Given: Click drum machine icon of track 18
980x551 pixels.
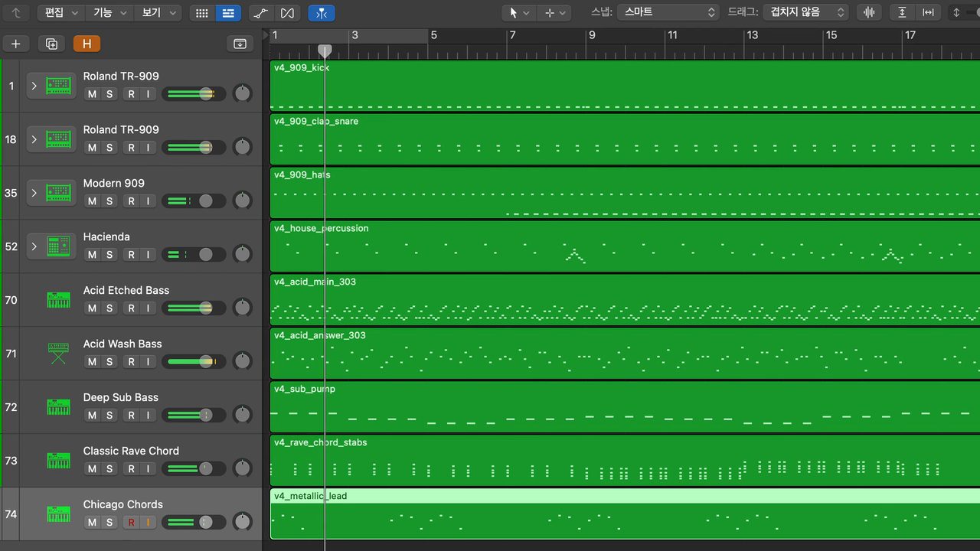Looking at the screenshot, I should click(x=58, y=139).
